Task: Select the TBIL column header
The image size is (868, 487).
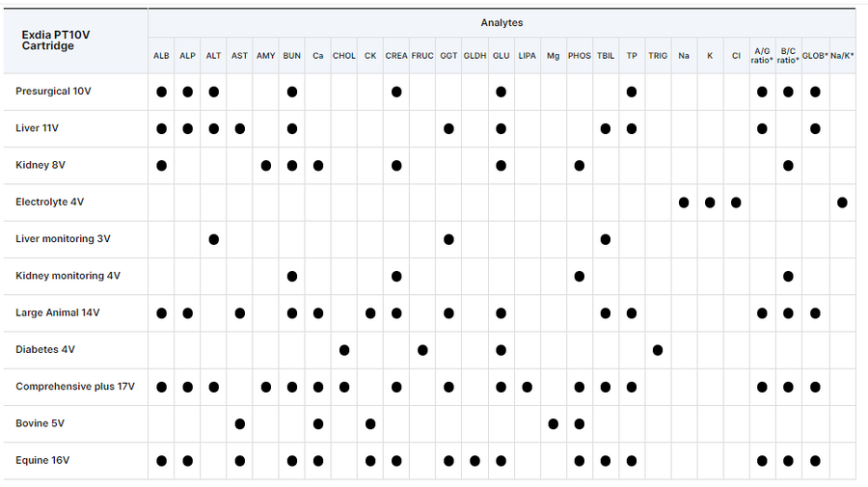Action: [x=606, y=56]
